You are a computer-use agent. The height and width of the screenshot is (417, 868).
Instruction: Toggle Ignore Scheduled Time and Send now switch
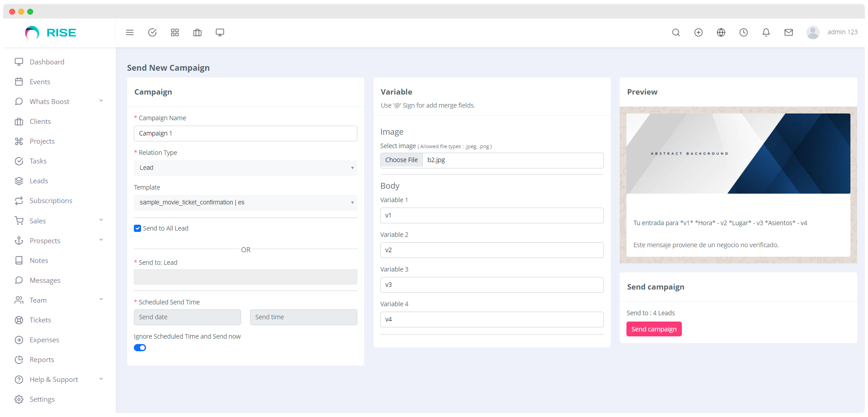pos(140,348)
